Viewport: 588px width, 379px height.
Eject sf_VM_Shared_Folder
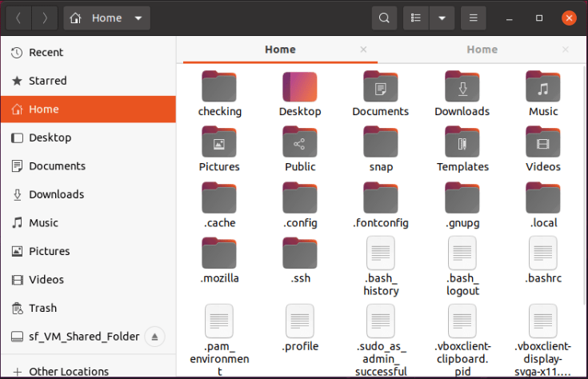(x=154, y=337)
